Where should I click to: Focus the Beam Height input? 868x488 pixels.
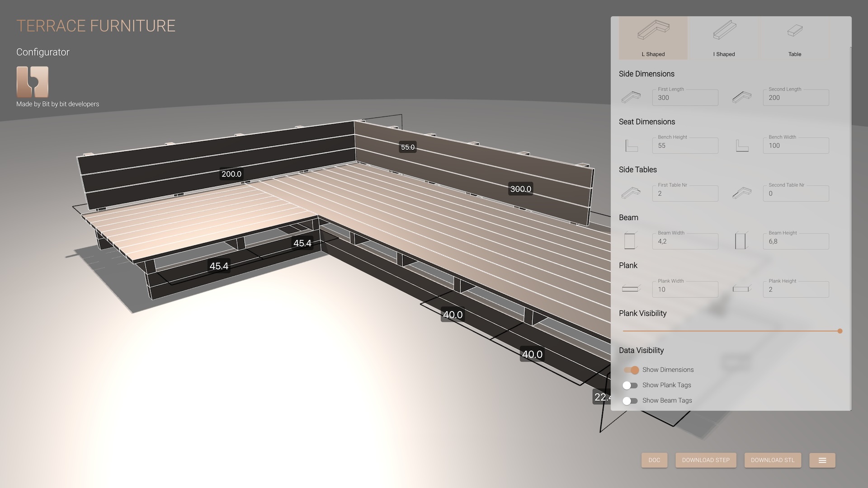796,241
